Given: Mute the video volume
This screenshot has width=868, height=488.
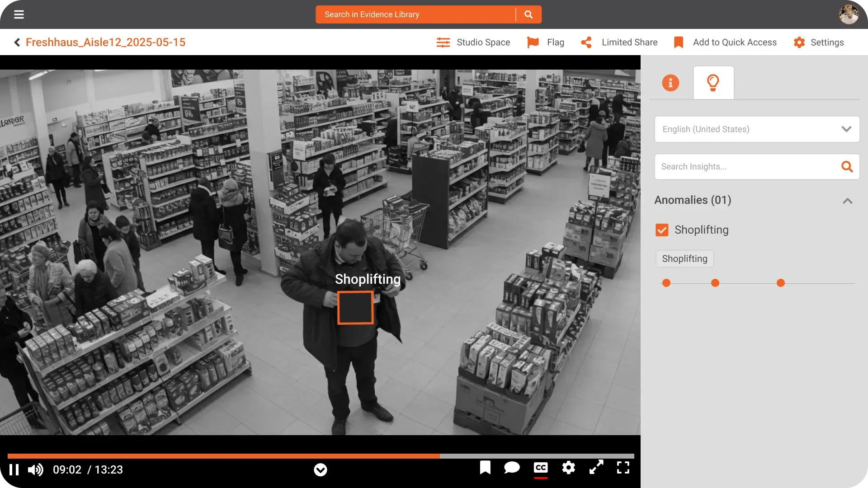Looking at the screenshot, I should tap(35, 470).
